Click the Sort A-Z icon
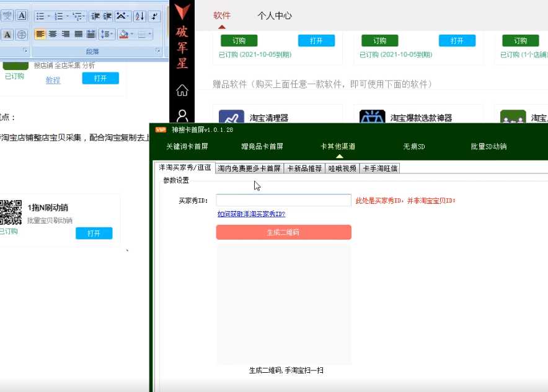 click(x=139, y=16)
